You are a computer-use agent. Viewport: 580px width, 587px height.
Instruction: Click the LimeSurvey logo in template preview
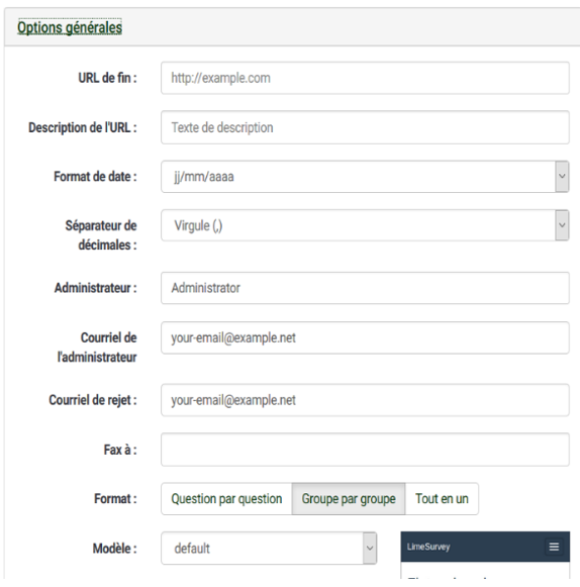428,547
